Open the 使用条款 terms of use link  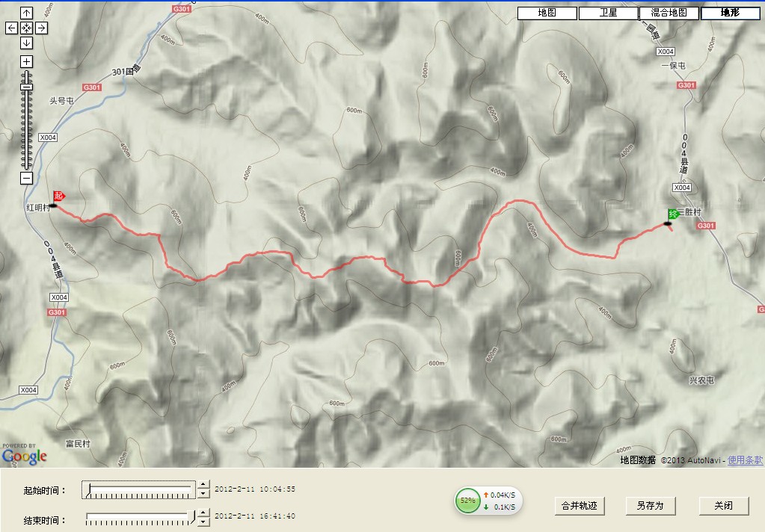click(x=746, y=460)
